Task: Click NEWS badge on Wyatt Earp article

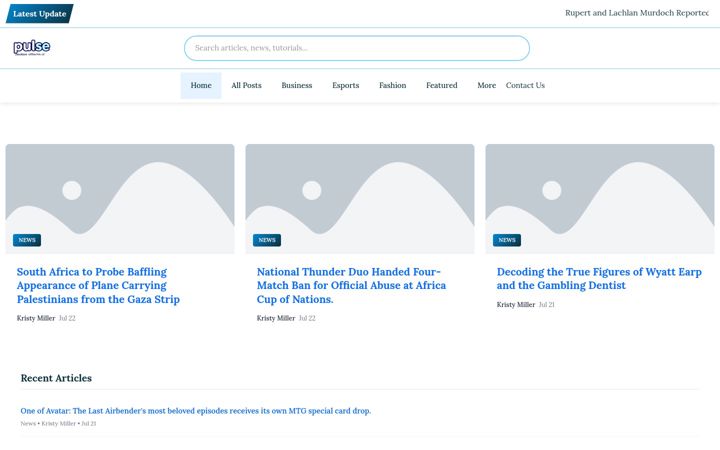Action: tap(507, 240)
